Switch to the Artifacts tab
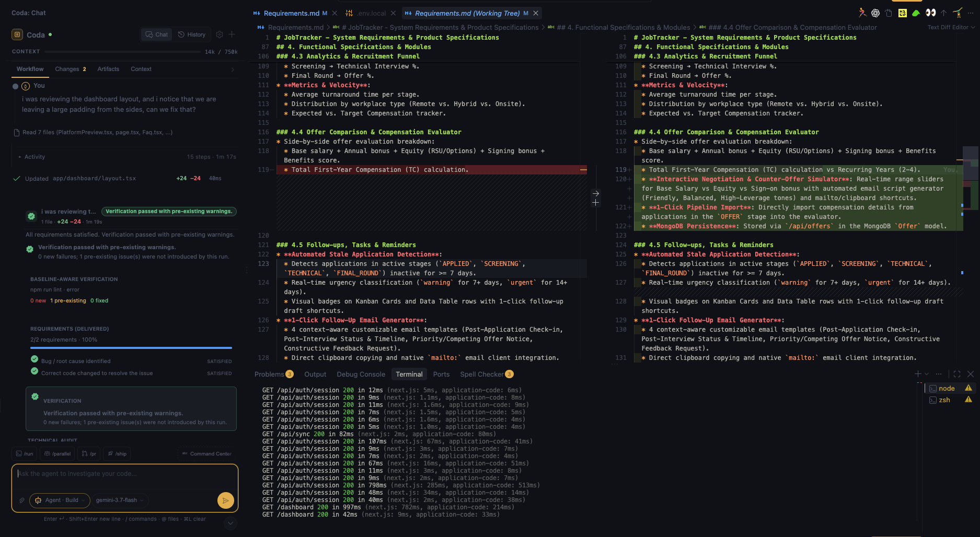The height and width of the screenshot is (537, 980). [108, 69]
